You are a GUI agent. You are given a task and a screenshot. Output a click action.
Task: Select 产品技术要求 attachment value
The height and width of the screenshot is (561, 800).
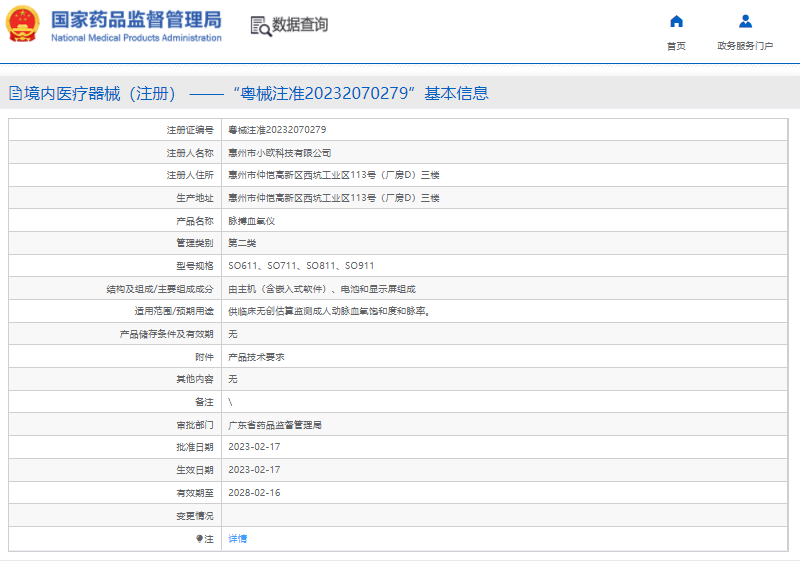[x=256, y=357]
